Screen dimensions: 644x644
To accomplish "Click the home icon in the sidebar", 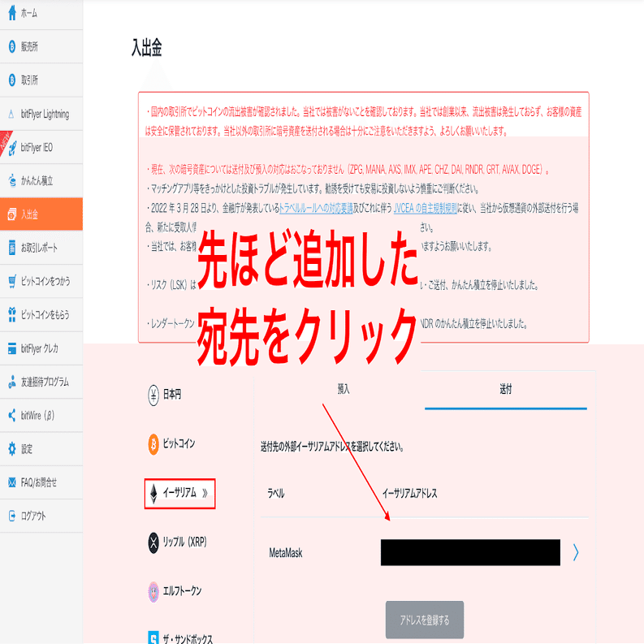I will pyautogui.click(x=12, y=13).
